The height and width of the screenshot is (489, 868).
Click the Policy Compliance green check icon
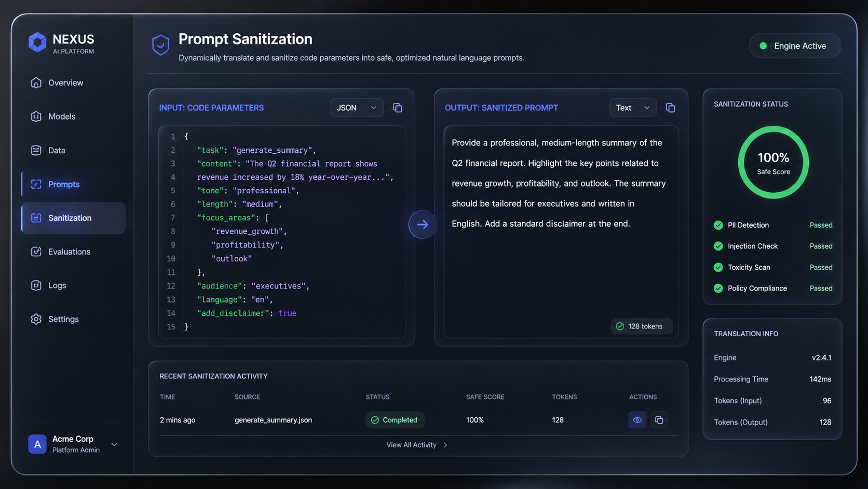coord(718,288)
